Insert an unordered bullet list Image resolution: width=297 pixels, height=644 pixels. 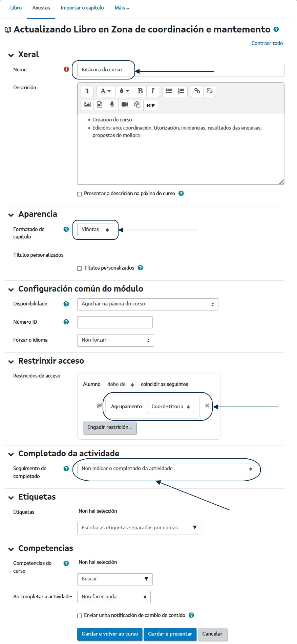[x=169, y=91]
